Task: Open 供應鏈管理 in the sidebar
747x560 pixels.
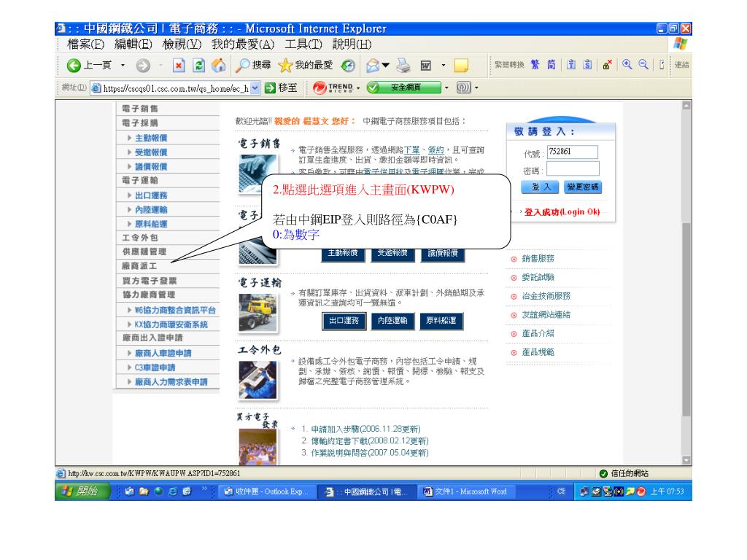Action: click(x=144, y=252)
